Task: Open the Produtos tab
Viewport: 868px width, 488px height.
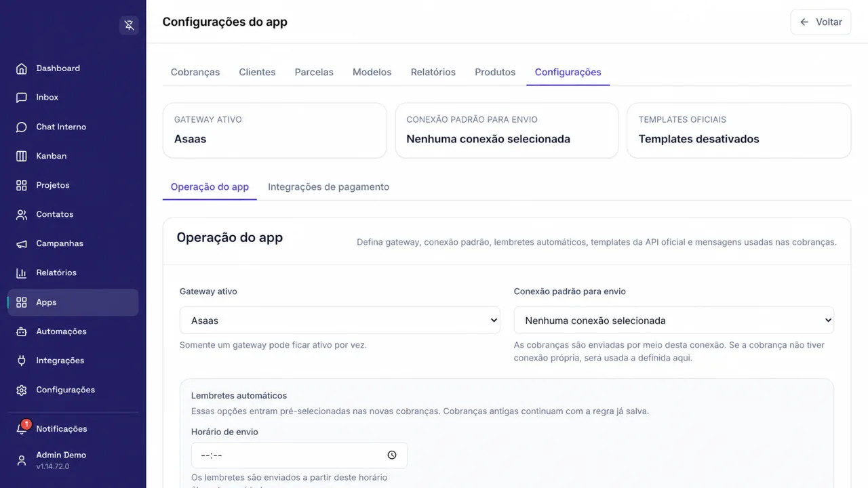Action: coord(495,72)
